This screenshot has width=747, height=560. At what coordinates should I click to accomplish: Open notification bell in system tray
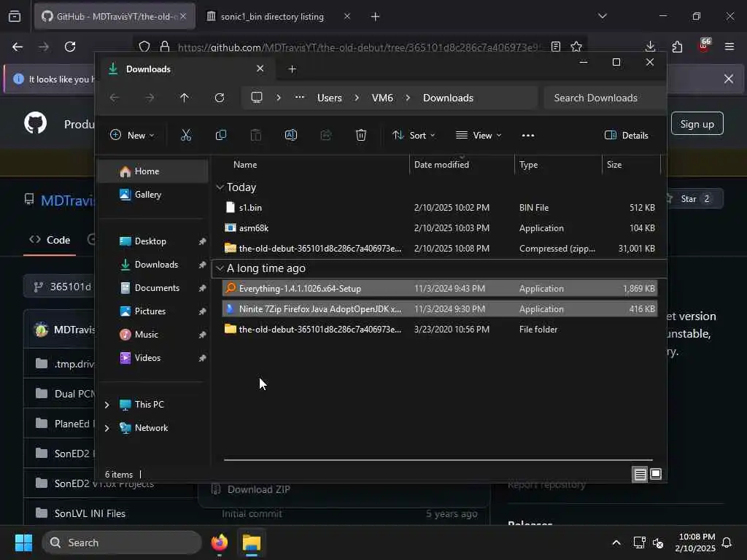coord(727,542)
